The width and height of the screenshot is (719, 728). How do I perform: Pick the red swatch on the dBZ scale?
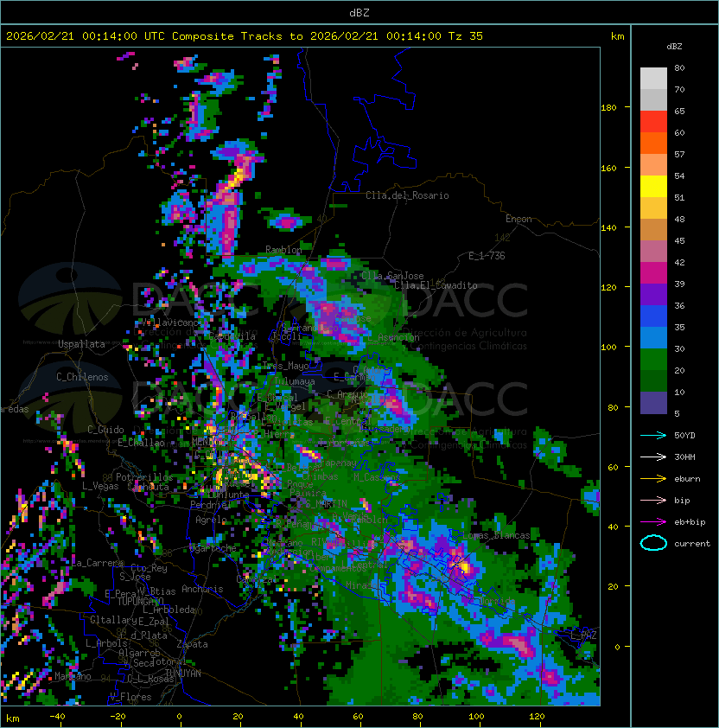pos(653,122)
